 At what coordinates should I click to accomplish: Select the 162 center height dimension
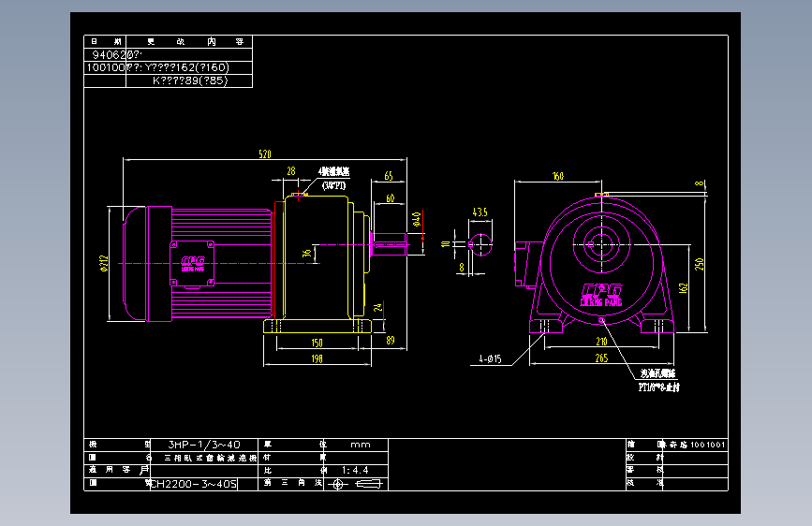coord(683,288)
